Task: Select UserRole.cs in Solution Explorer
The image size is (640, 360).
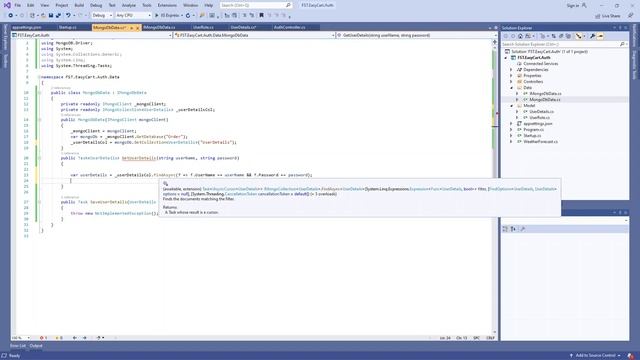Action: coord(539,118)
